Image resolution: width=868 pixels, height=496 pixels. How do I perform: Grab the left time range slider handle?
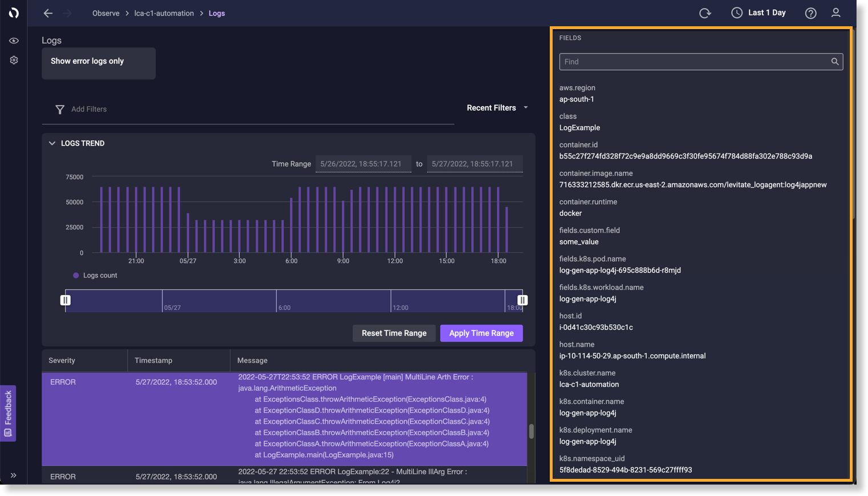(66, 300)
